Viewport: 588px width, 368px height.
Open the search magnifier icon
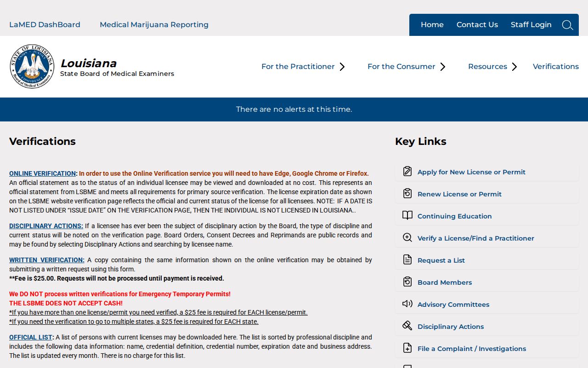pyautogui.click(x=567, y=25)
